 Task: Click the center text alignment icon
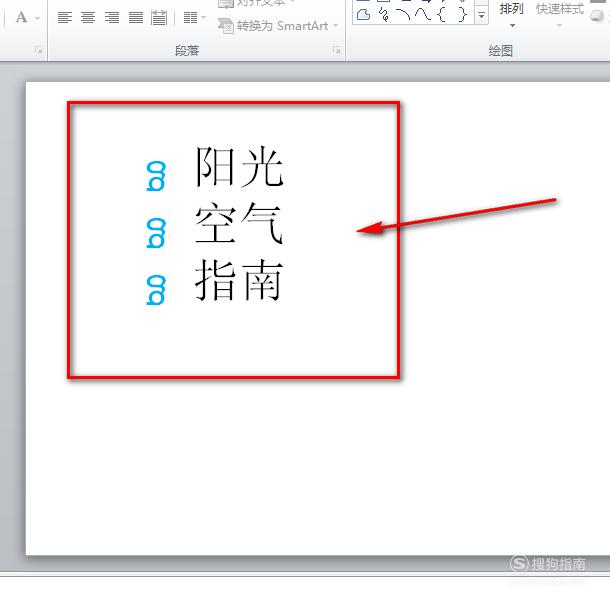tap(88, 18)
